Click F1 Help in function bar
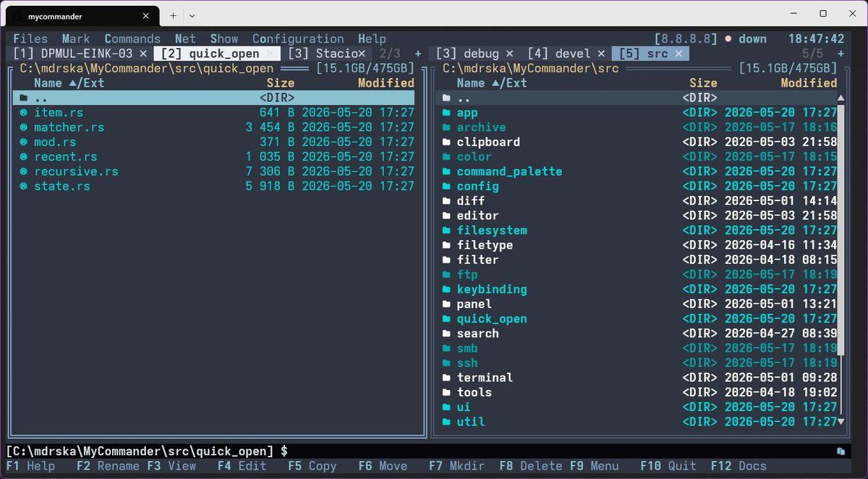 pos(30,466)
